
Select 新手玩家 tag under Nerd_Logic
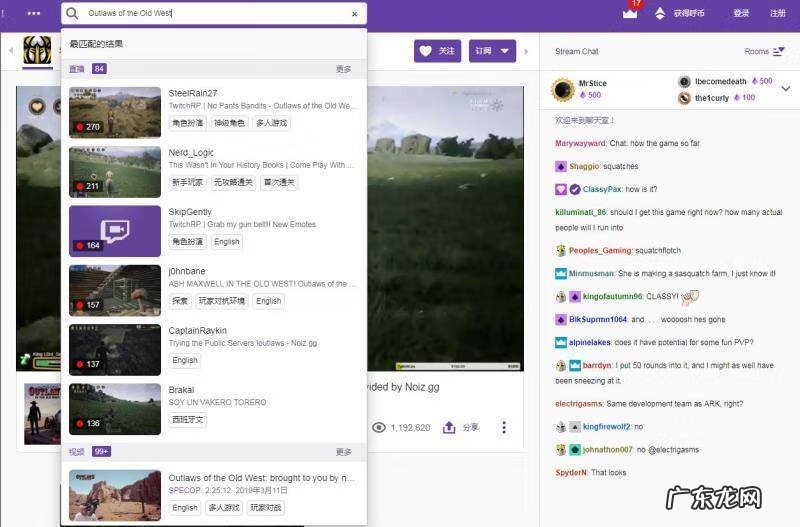[187, 182]
